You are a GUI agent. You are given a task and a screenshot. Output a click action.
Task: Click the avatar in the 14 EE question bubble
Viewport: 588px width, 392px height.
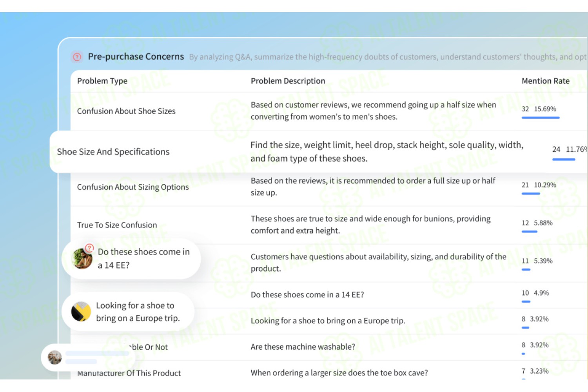click(83, 258)
